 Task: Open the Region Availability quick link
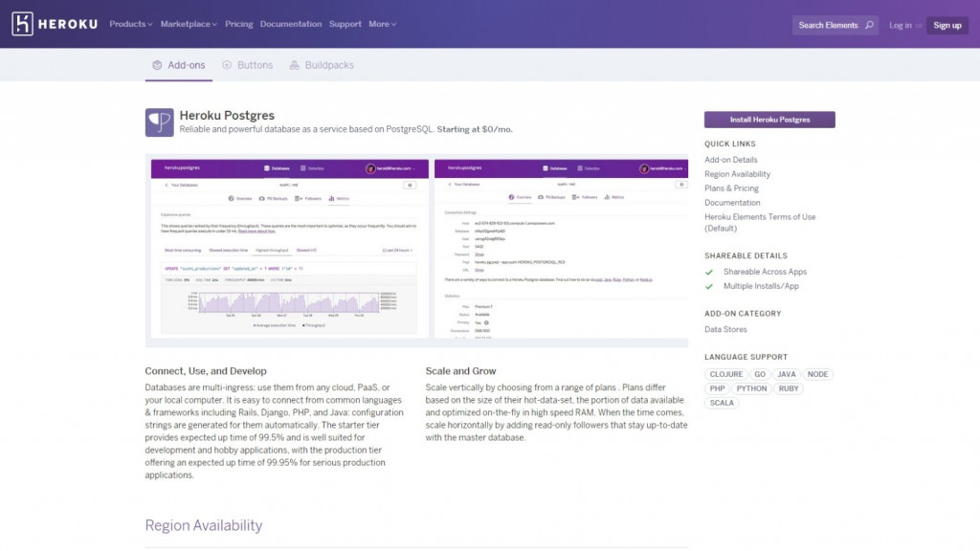(738, 174)
